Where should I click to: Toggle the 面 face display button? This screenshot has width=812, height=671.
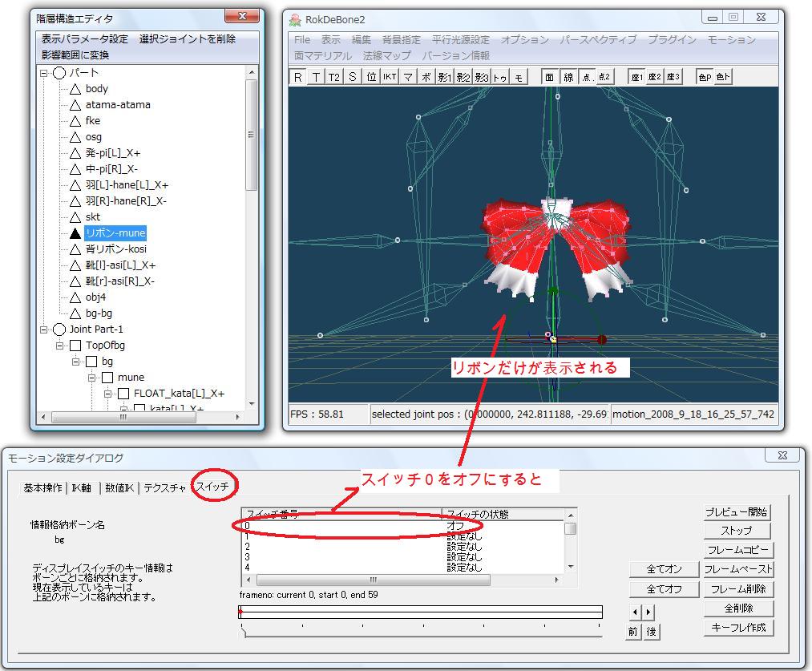coord(549,77)
